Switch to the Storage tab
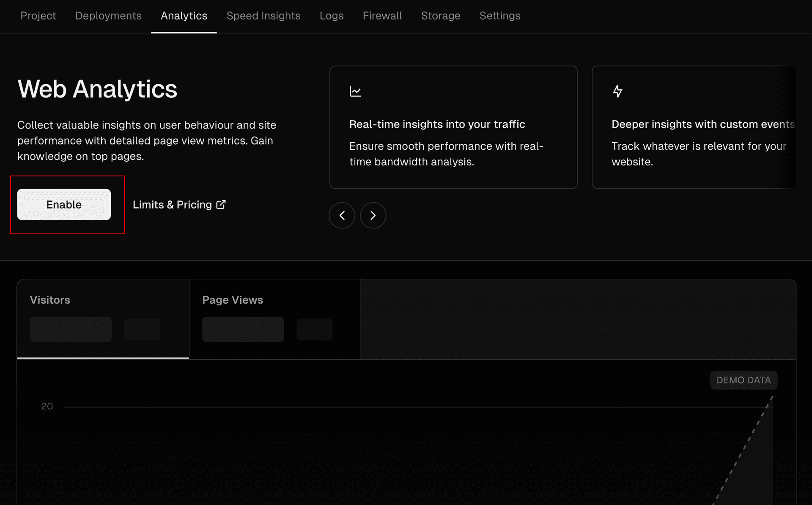 click(441, 16)
